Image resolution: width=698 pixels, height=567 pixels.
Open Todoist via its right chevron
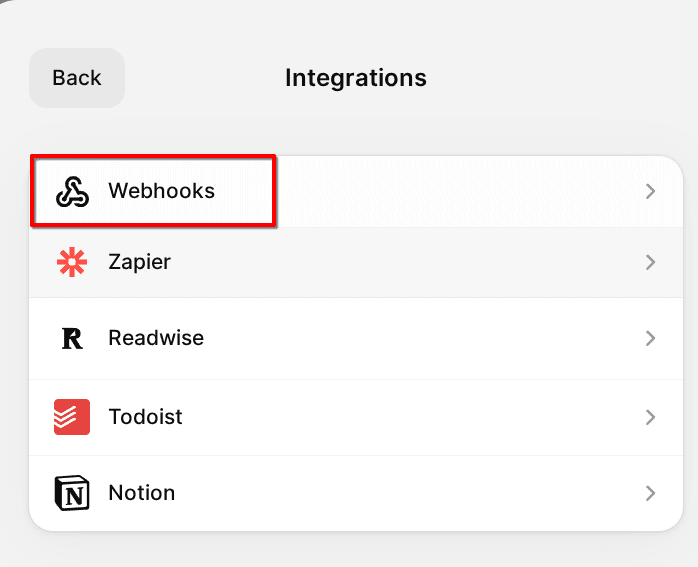[650, 417]
